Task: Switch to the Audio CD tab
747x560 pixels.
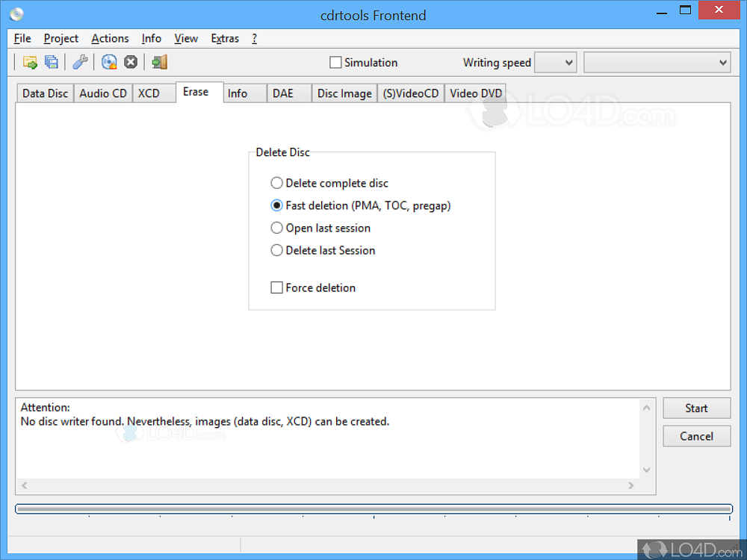Action: (103, 93)
